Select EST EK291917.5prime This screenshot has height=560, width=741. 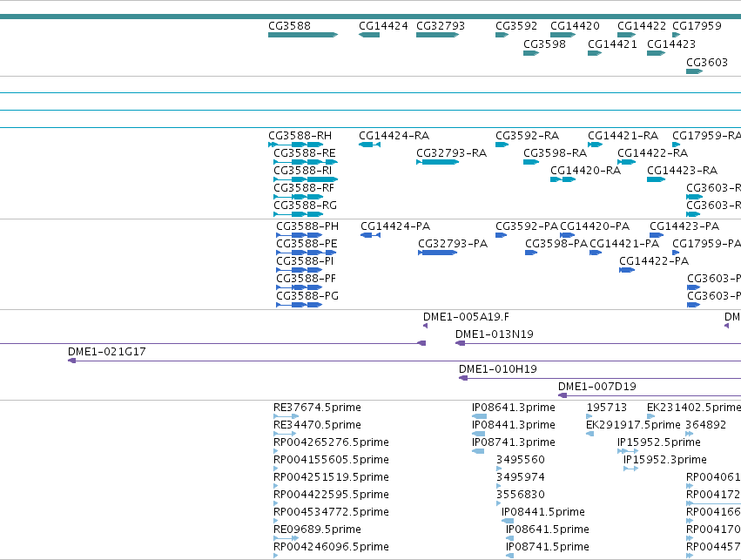pos(633,425)
